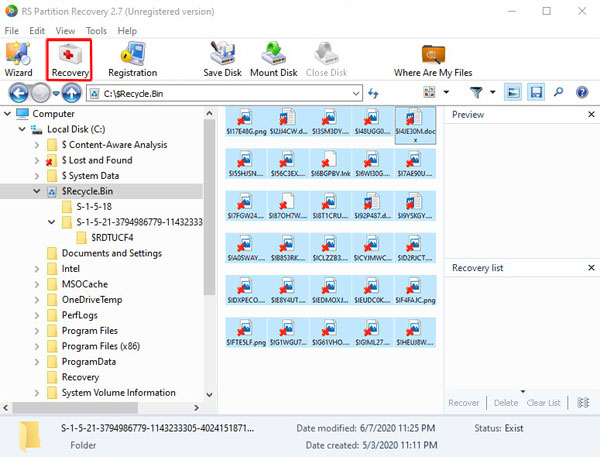This screenshot has width=600, height=457.
Task: Collapse the Computer tree node
Action: [x=7, y=114]
